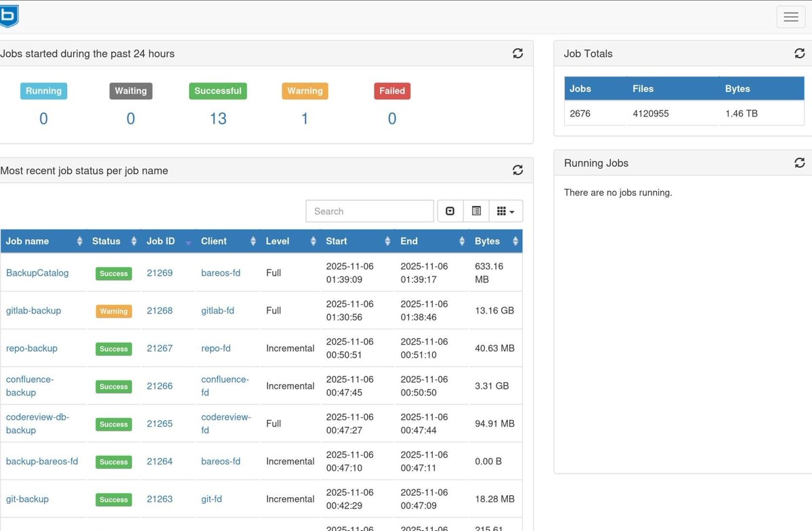Open the confluence-fd client link
Image resolution: width=812 pixels, height=531 pixels.
pyautogui.click(x=225, y=386)
